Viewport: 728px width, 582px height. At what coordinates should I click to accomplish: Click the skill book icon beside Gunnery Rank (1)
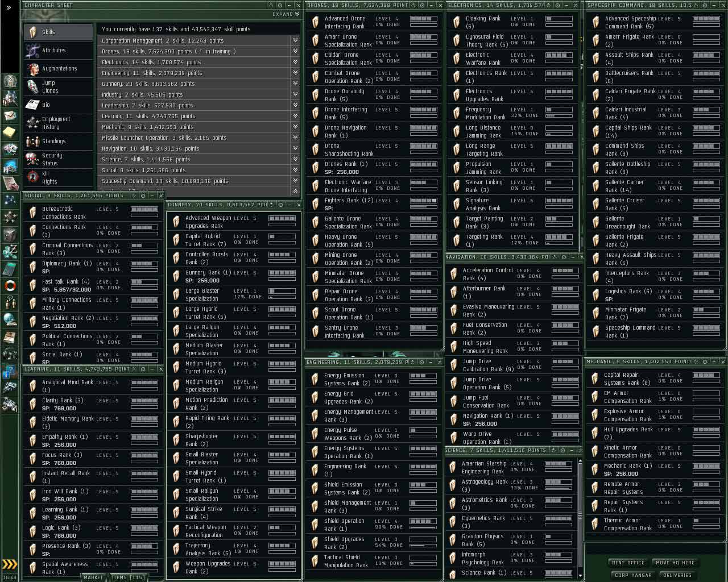(x=176, y=276)
